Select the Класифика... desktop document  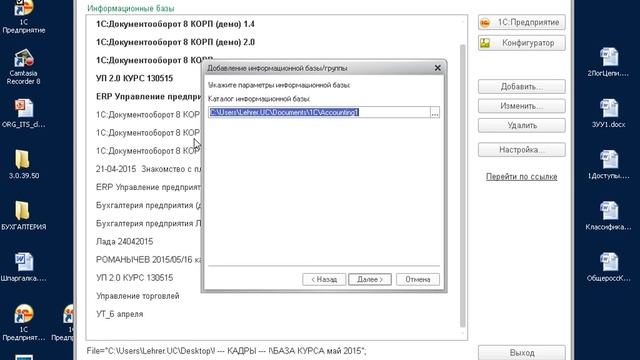click(x=608, y=216)
